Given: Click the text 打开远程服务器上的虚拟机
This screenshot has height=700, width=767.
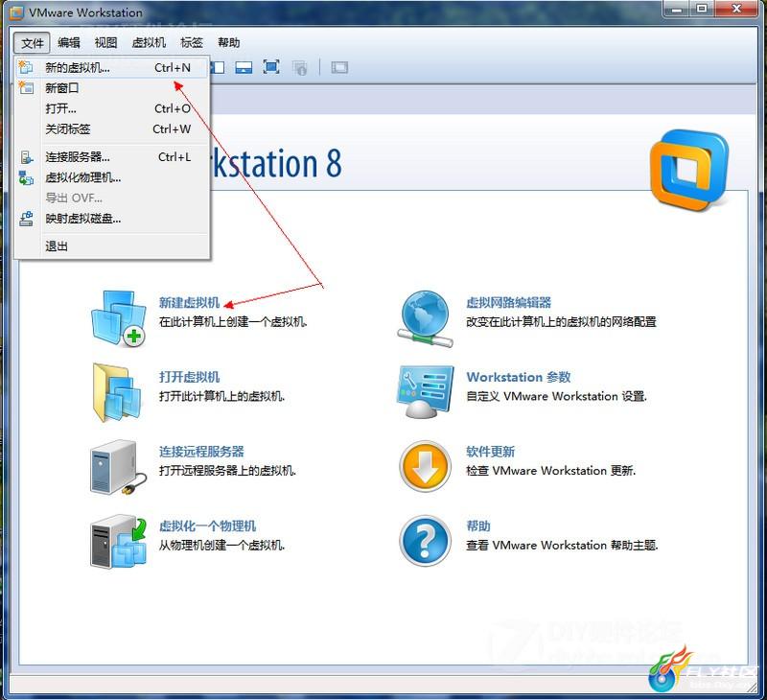Looking at the screenshot, I should pyautogui.click(x=227, y=471).
